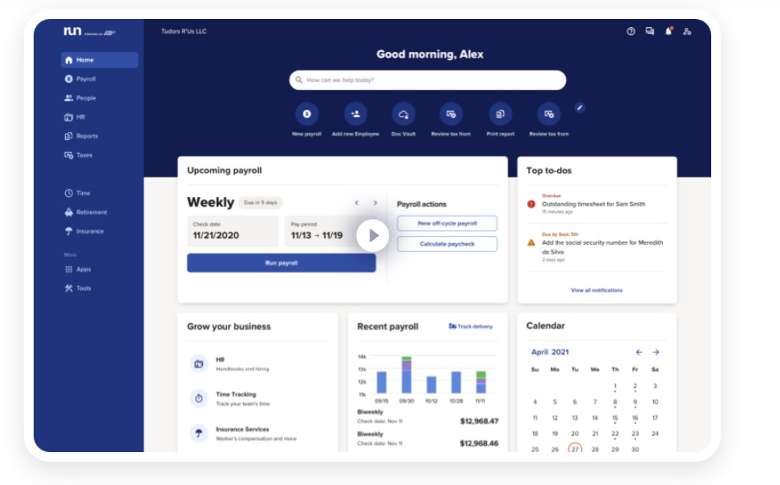This screenshot has height=485, width=780.
Task: Click the Track delivery link
Action: 471,326
